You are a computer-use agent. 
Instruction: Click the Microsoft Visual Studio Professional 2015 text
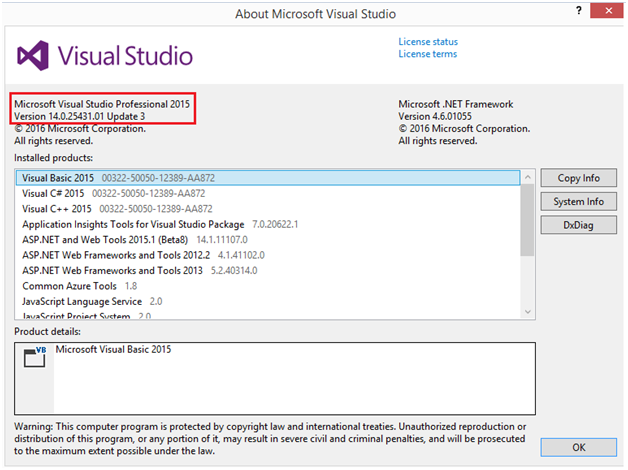102,104
